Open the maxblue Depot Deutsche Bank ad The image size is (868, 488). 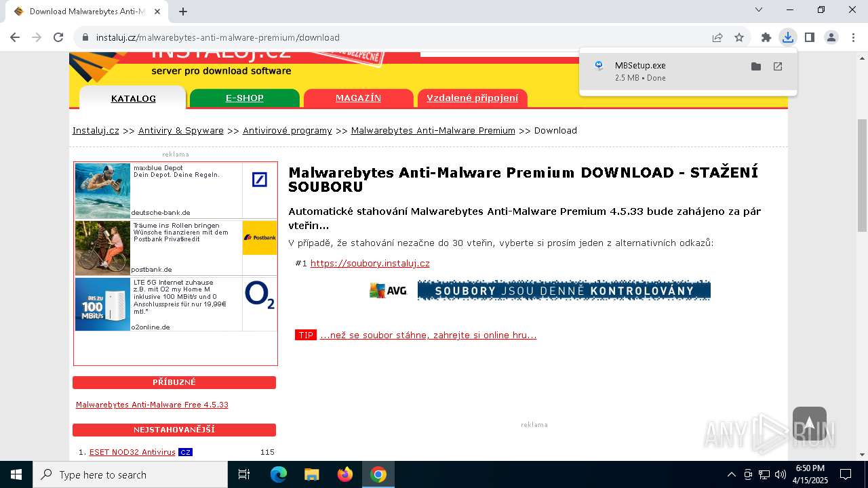pos(176,190)
